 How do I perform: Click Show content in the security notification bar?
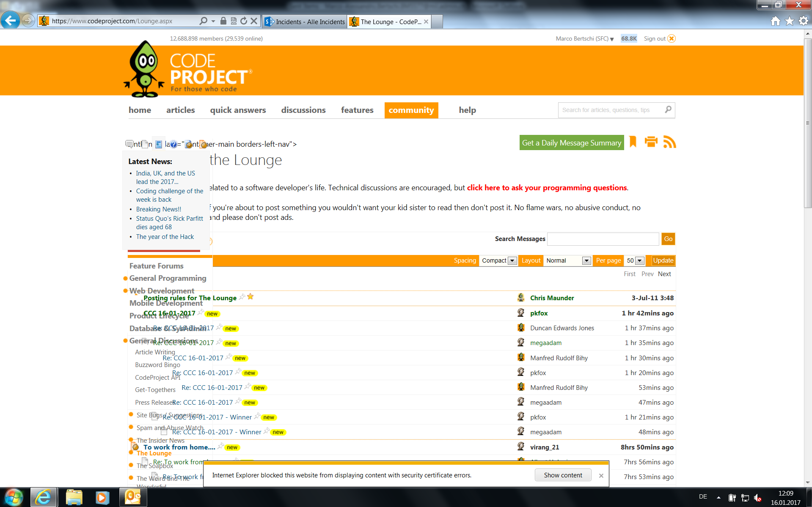(563, 475)
